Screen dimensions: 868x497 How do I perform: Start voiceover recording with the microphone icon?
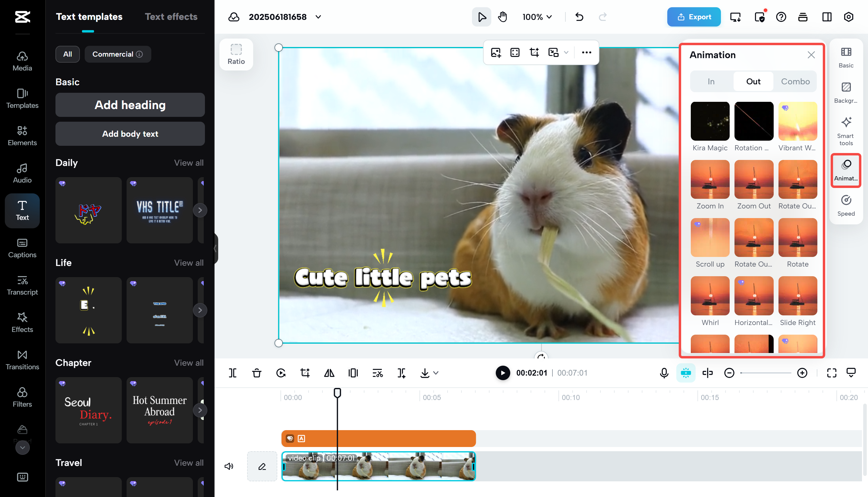663,373
